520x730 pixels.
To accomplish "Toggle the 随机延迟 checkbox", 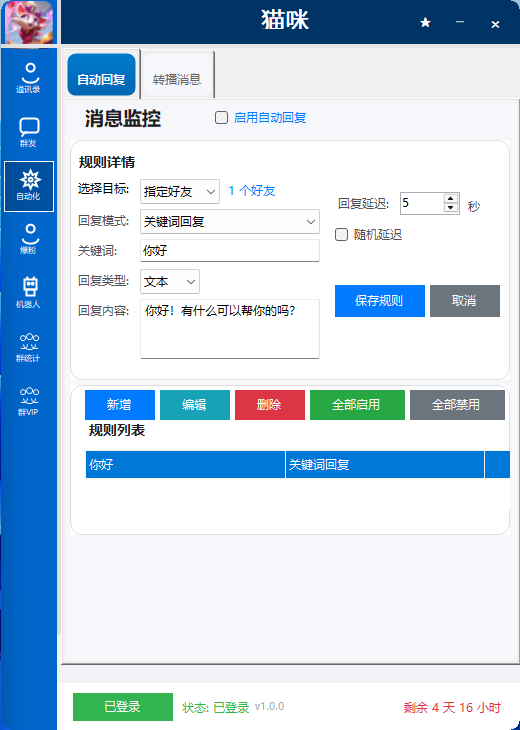I will click(341, 235).
